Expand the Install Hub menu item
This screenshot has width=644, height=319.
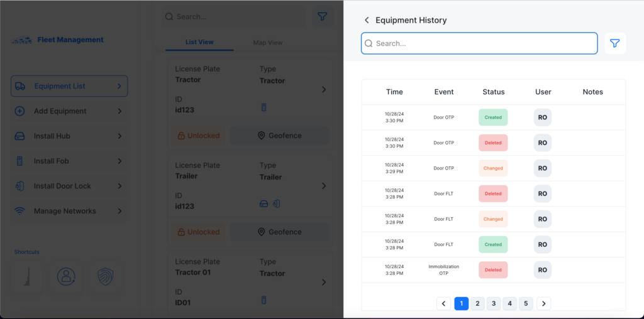click(x=69, y=136)
